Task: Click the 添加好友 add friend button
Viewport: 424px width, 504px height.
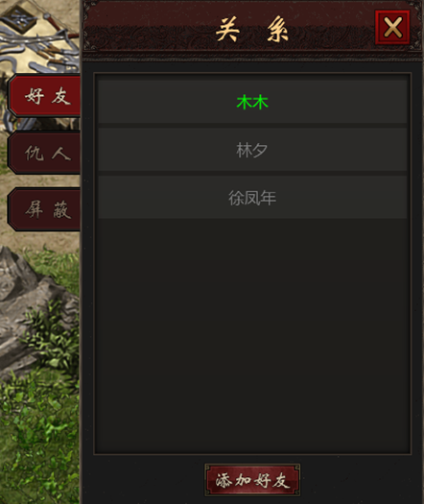Action: [252, 480]
